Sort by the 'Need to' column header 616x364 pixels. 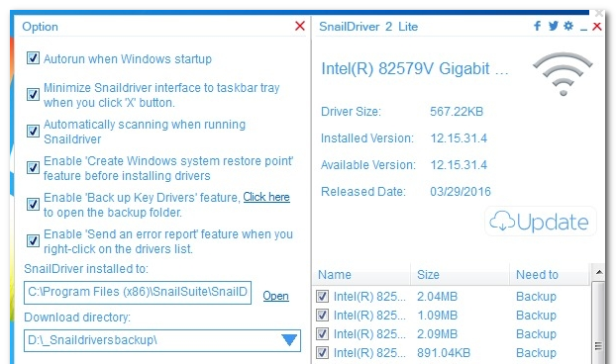pos(550,275)
